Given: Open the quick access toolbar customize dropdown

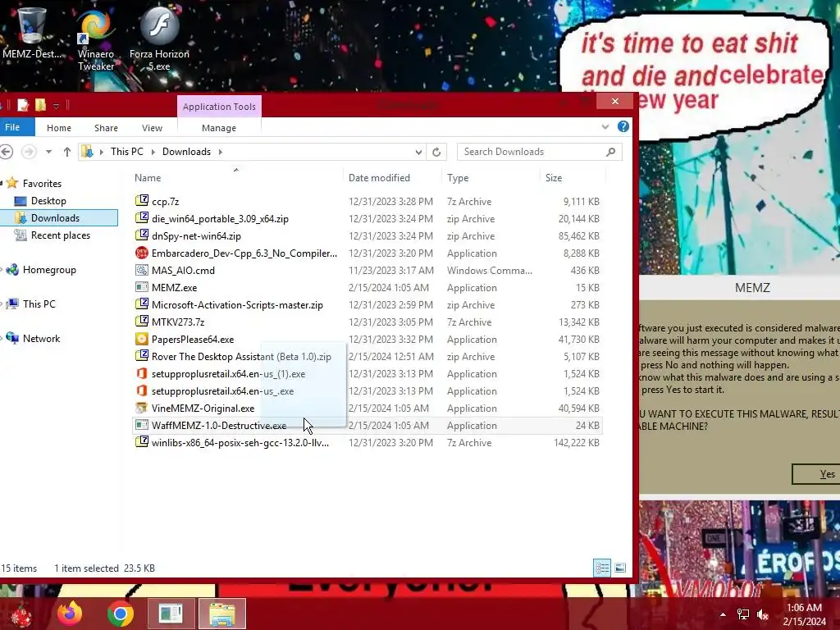Looking at the screenshot, I should click(x=56, y=106).
